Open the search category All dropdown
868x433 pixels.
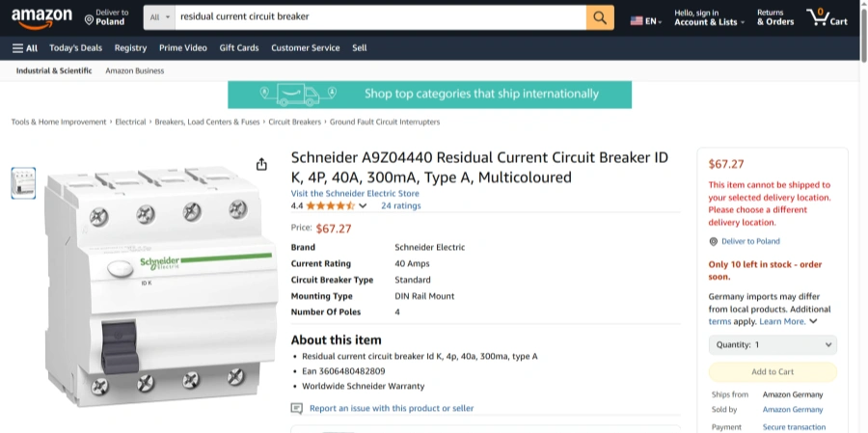159,17
